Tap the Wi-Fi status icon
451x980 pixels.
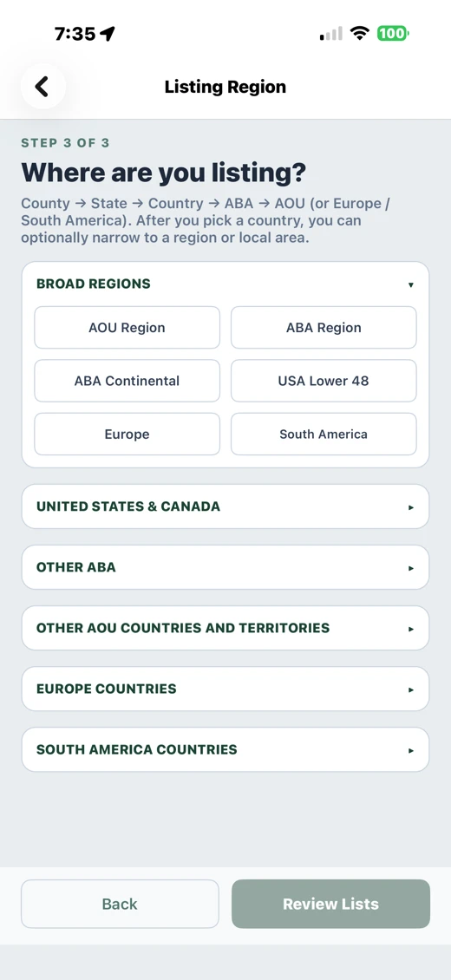point(359,33)
